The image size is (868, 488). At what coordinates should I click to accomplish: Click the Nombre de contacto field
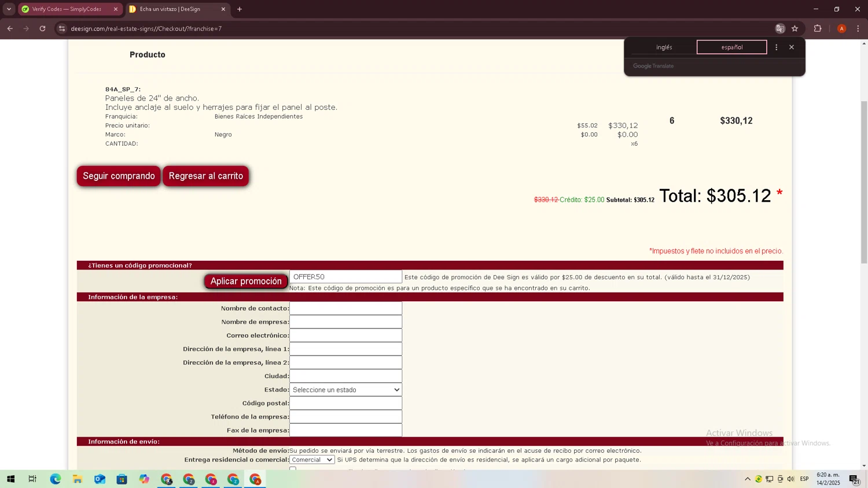pos(345,308)
